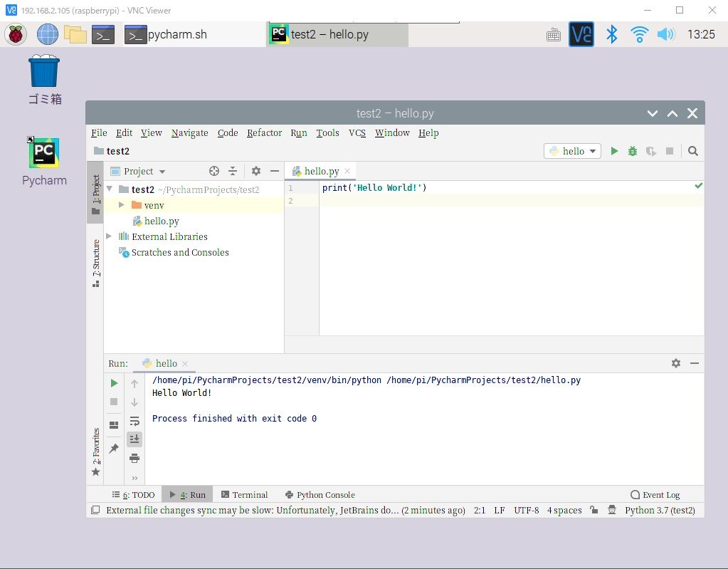
Task: Open Search Everywhere magnifier icon
Action: (x=692, y=151)
